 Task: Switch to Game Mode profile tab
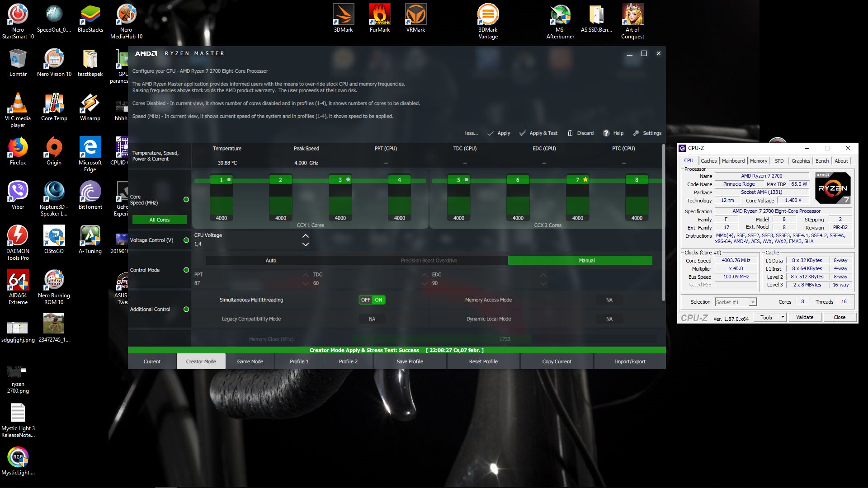coord(250,361)
